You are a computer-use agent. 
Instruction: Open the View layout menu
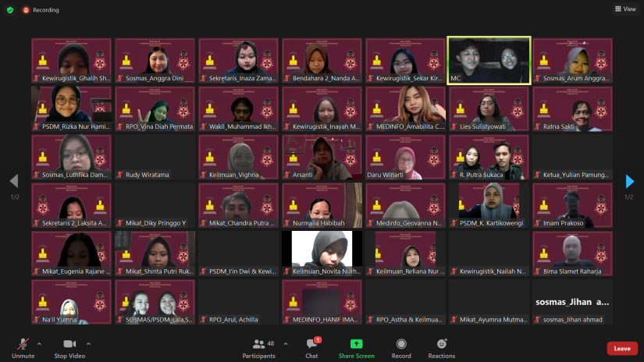click(626, 9)
